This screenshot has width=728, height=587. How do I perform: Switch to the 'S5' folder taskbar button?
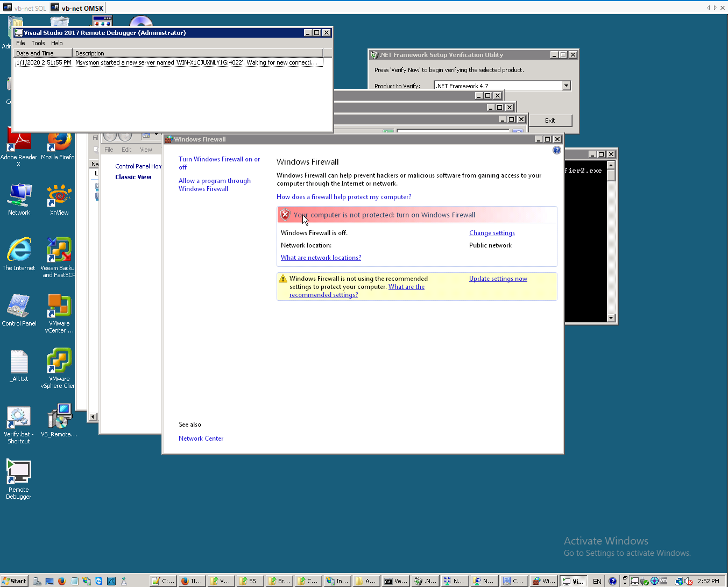click(x=250, y=581)
